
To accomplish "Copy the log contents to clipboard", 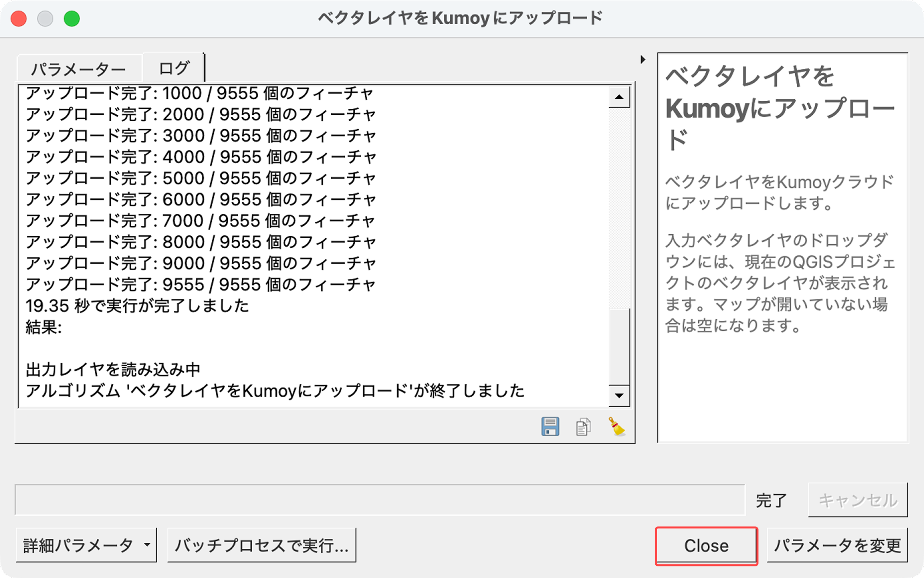I will pos(583,426).
